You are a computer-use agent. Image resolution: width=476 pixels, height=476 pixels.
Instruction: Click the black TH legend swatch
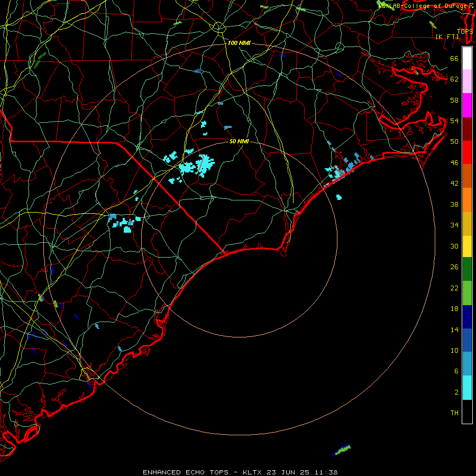pos(467,411)
